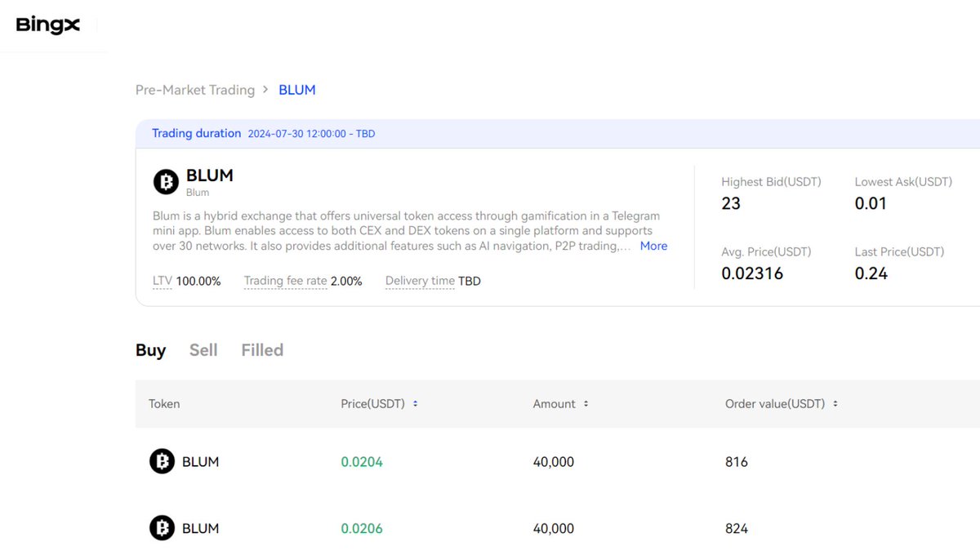This screenshot has height=551, width=980.
Task: Click order value 816
Action: coord(737,462)
